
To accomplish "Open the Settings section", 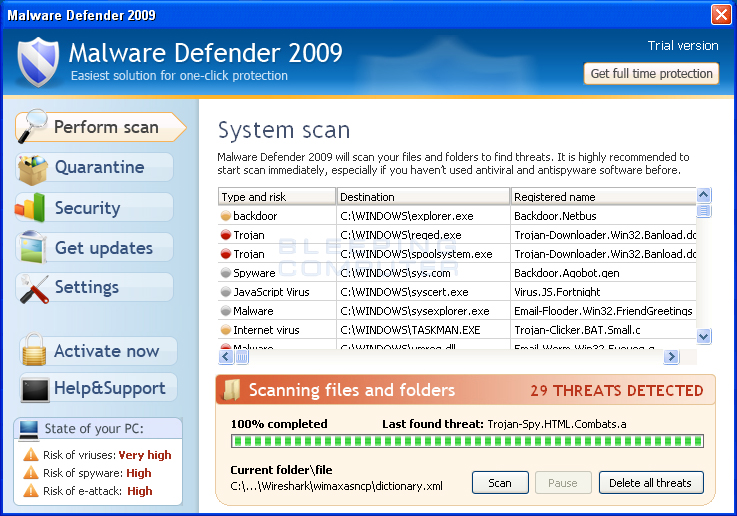I will pos(96,287).
